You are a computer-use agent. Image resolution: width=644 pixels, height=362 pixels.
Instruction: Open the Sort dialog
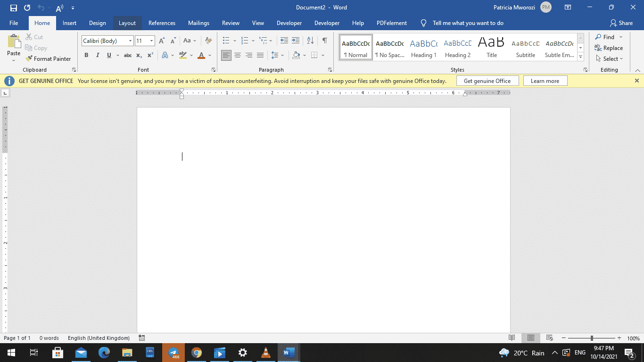pos(310,41)
